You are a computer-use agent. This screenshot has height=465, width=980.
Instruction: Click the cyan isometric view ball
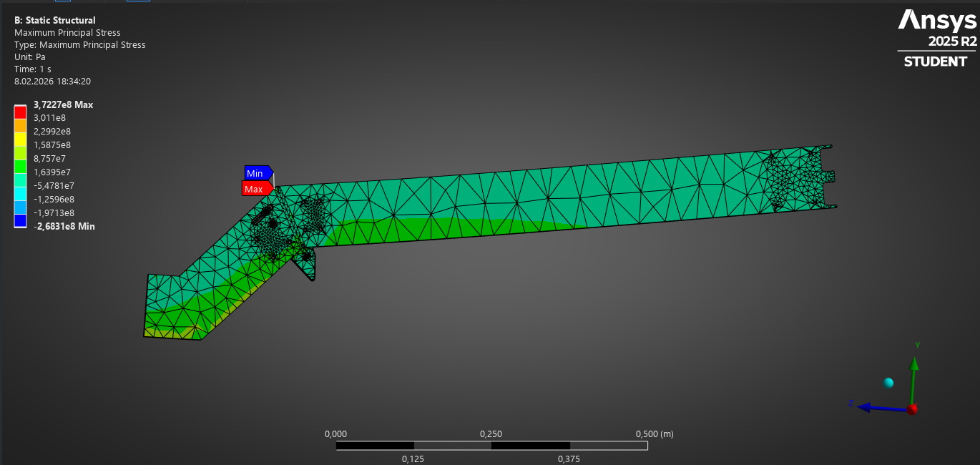888,383
